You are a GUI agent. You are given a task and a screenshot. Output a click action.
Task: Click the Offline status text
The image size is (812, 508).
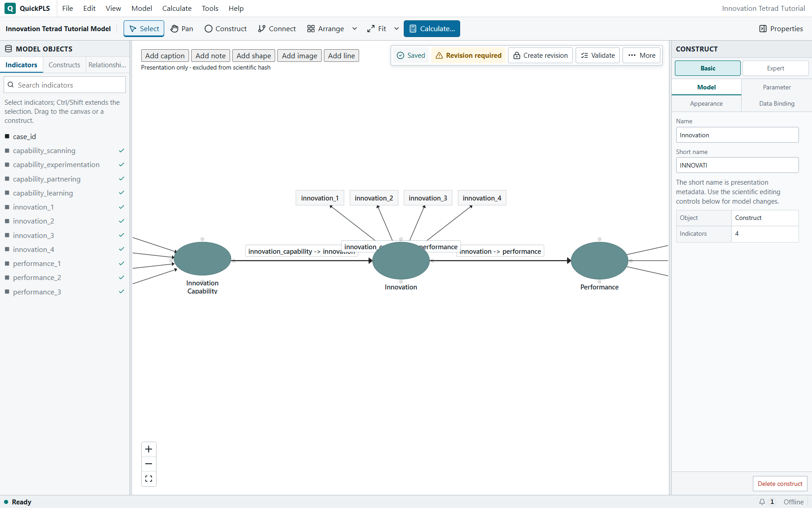coord(794,502)
